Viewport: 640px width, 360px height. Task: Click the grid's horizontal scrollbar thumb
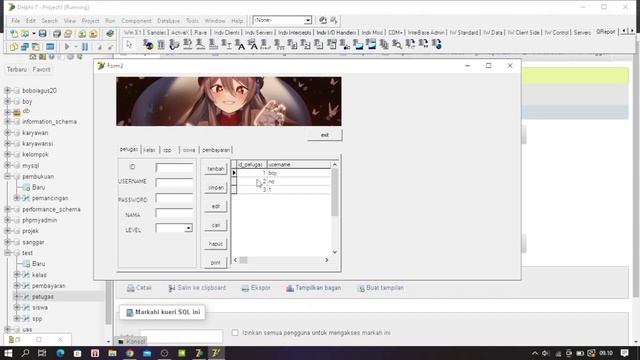pos(243,260)
